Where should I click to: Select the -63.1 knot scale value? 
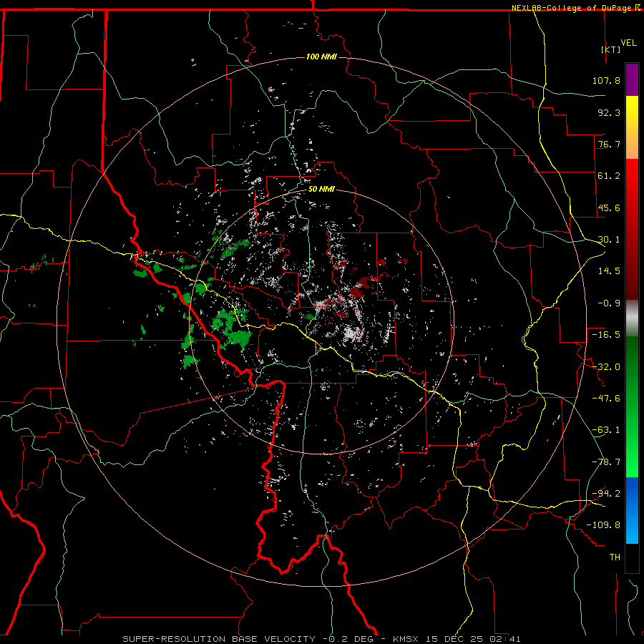click(606, 430)
